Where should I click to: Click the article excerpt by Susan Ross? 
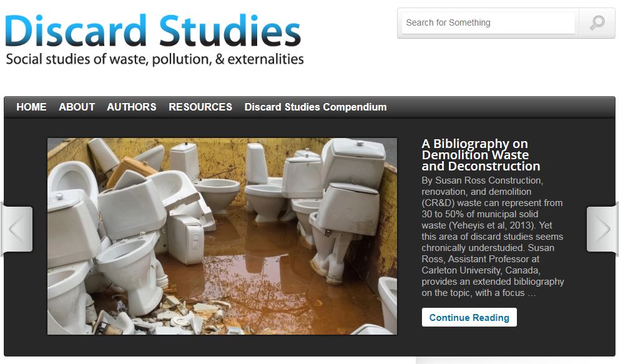point(493,237)
